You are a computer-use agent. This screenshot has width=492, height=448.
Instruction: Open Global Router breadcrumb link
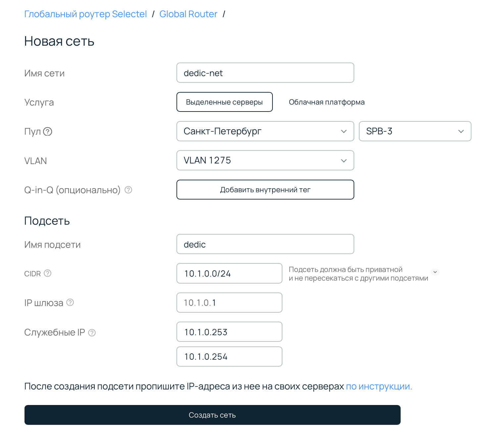[188, 14]
